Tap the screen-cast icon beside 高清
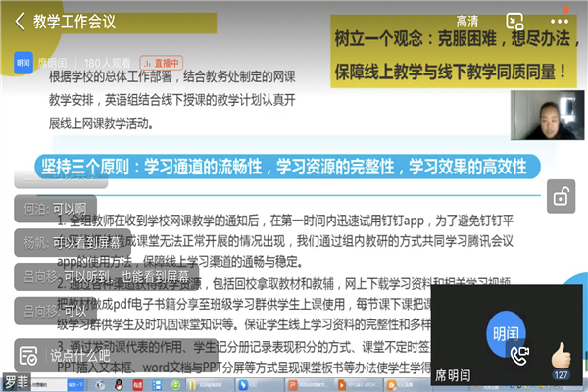Viewport: 588px width, 392px height. [x=514, y=21]
